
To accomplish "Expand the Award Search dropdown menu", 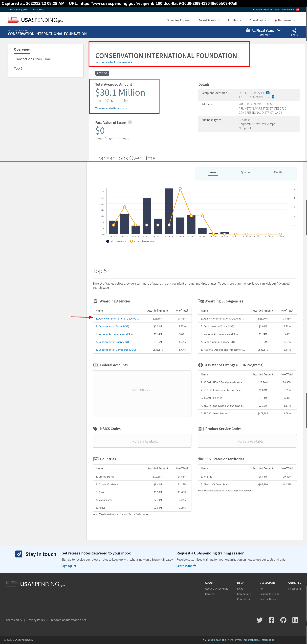I will [209, 20].
